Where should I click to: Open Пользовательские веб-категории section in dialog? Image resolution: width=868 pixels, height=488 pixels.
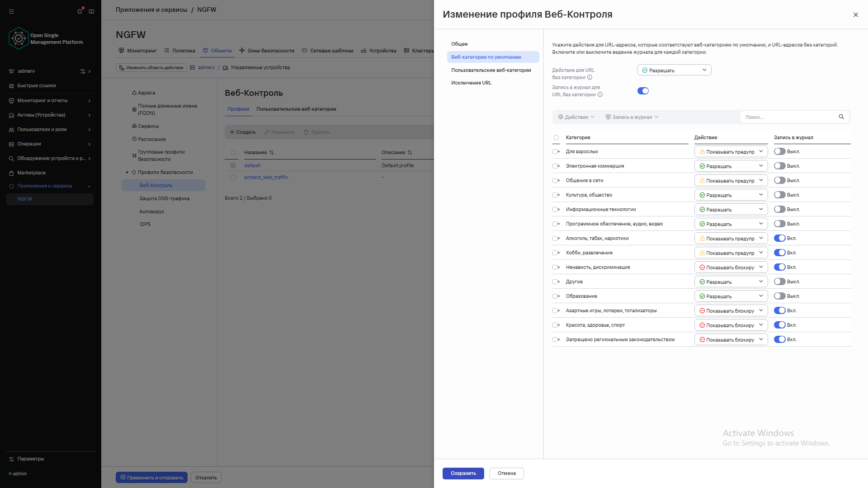(x=491, y=70)
